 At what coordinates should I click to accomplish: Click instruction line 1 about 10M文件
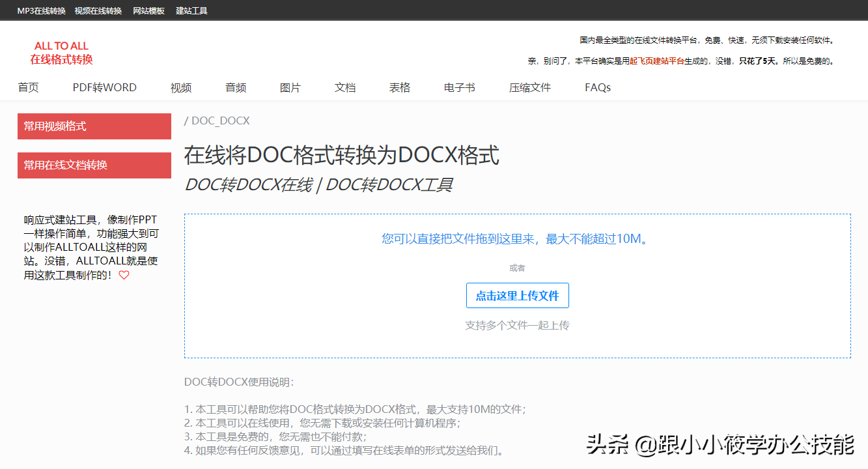tap(355, 410)
